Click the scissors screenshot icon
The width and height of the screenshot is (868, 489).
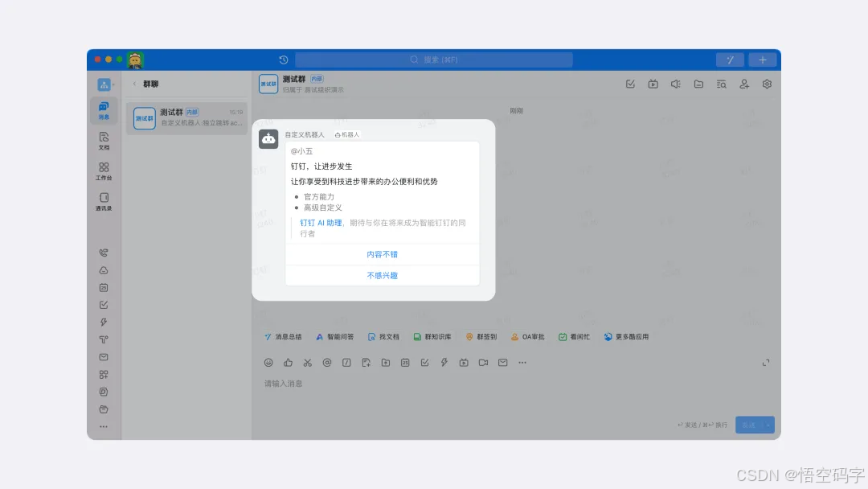coord(307,363)
